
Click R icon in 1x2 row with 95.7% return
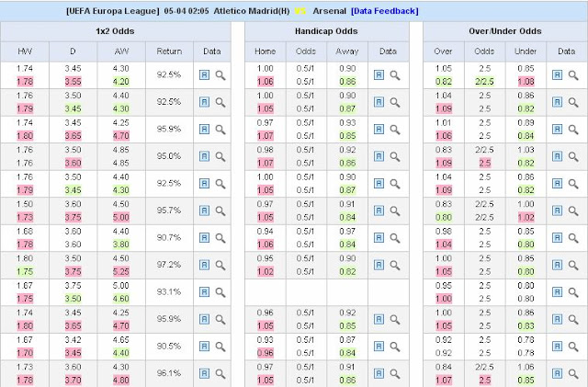click(x=204, y=211)
